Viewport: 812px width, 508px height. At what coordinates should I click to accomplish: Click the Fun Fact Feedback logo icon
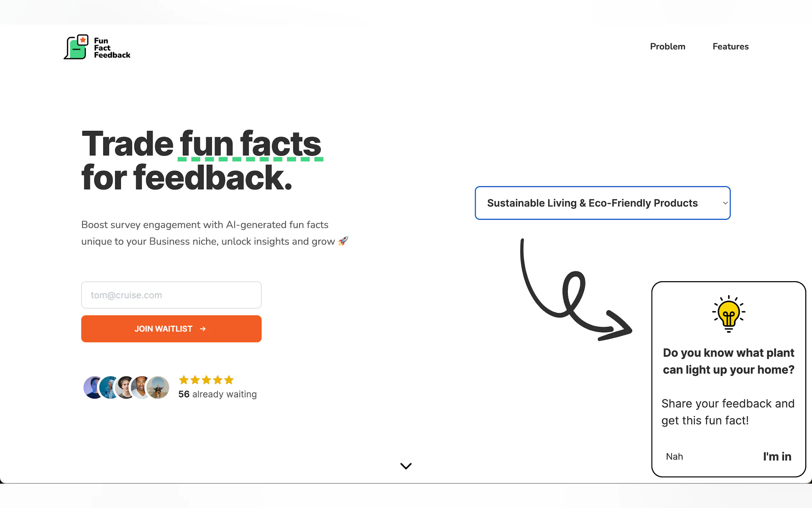pos(76,47)
